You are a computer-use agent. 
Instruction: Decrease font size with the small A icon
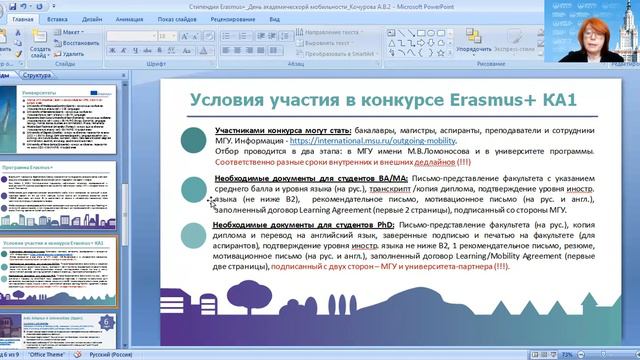196,36
